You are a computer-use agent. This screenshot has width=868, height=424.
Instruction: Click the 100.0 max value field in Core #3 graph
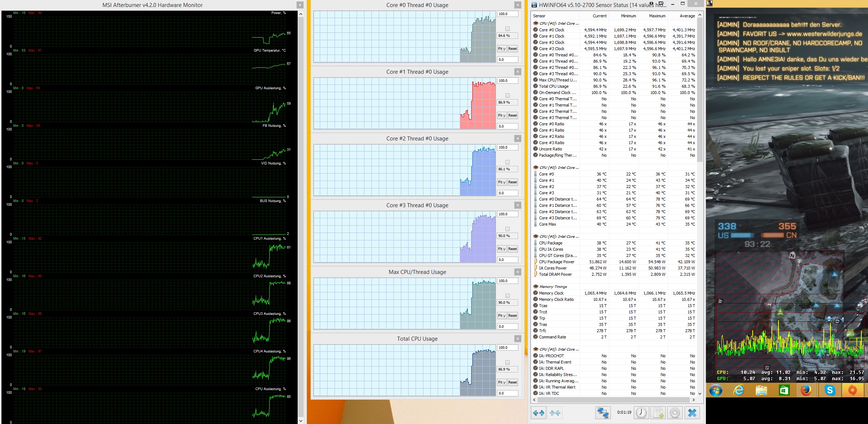[507, 214]
